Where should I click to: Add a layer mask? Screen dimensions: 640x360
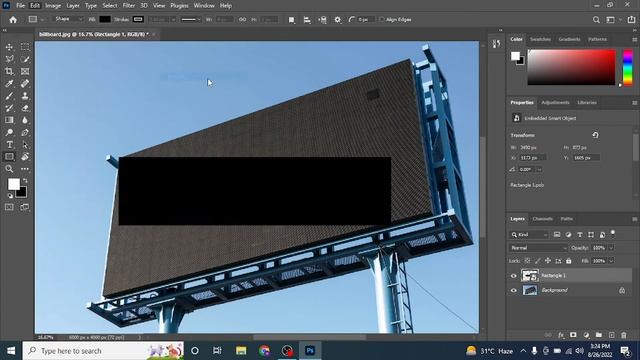tap(573, 335)
